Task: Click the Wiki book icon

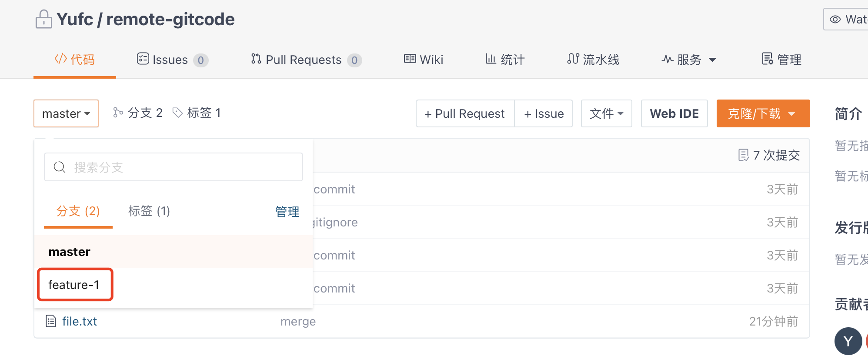Action: pyautogui.click(x=410, y=59)
